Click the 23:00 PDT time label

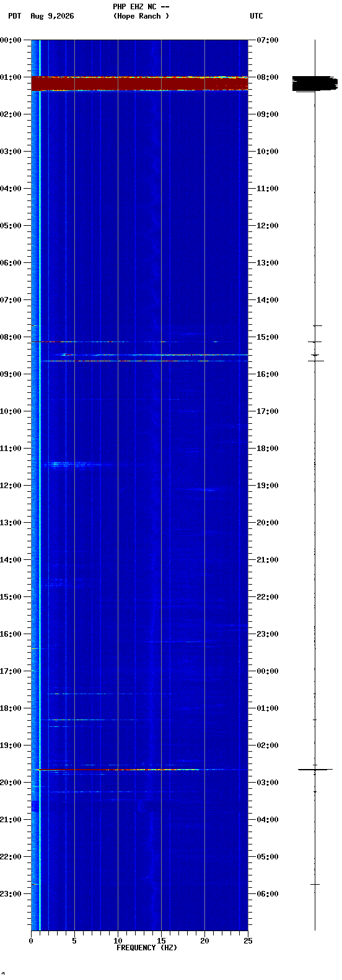[x=11, y=894]
